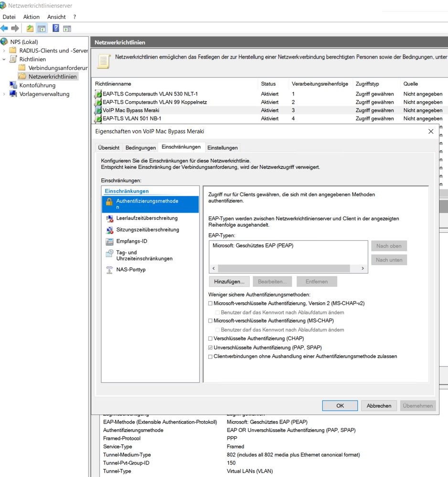Enable MS-CHAP-v2 authentication checkbox
Image resolution: width=448 pixels, height=477 pixels.
(211, 304)
